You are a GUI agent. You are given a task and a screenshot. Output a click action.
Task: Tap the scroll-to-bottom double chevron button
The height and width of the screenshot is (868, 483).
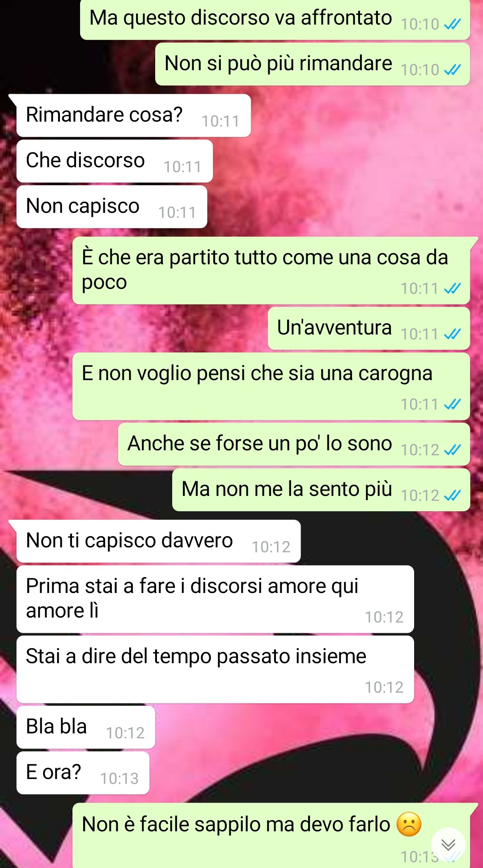point(448,844)
